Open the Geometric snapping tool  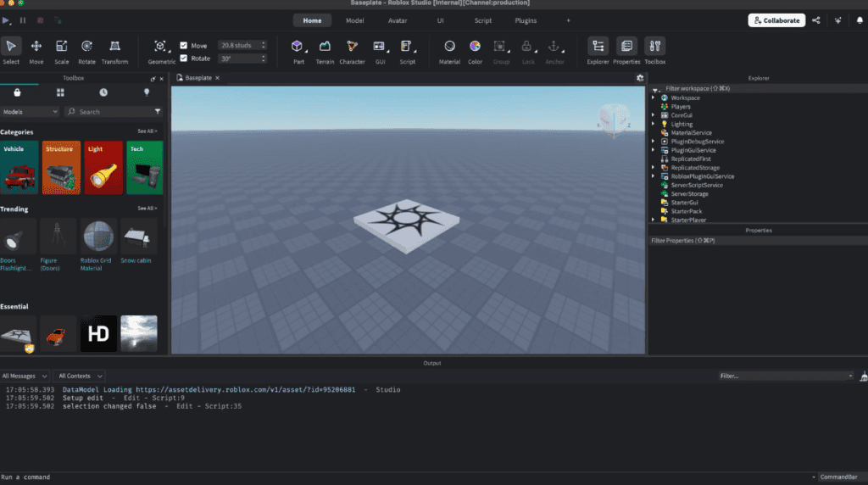pyautogui.click(x=161, y=51)
